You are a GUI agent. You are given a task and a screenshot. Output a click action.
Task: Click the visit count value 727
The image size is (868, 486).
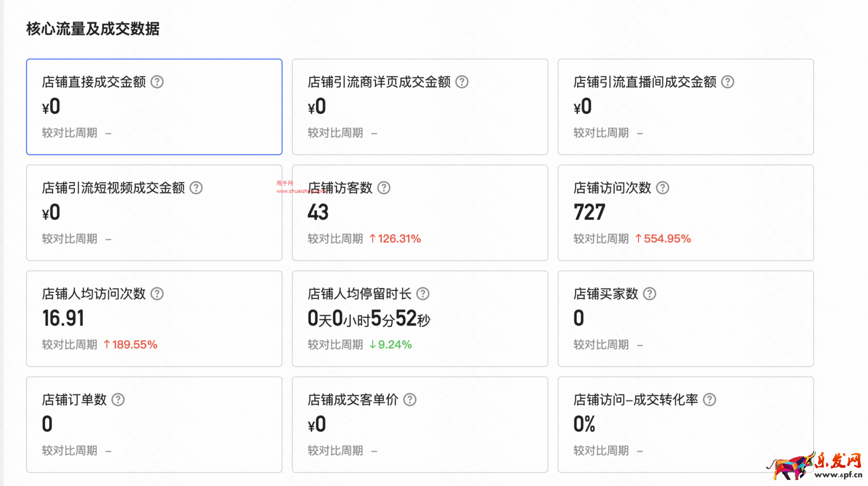[x=589, y=212]
